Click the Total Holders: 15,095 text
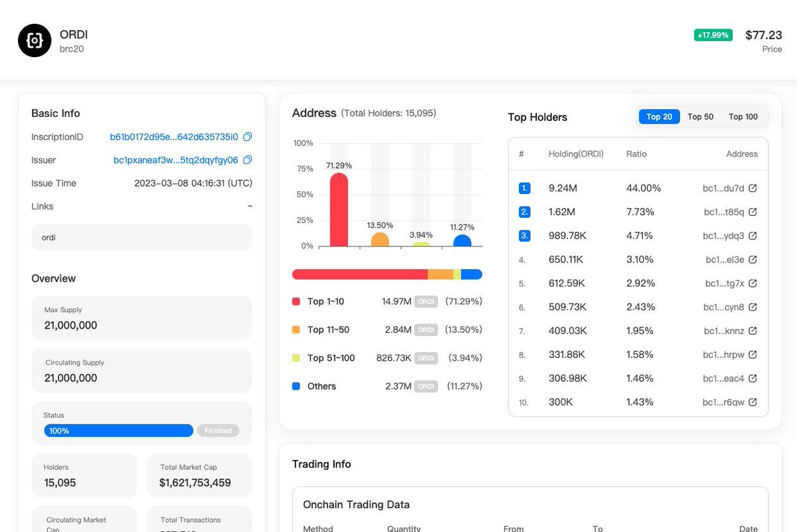The height and width of the screenshot is (532, 797). [x=389, y=114]
